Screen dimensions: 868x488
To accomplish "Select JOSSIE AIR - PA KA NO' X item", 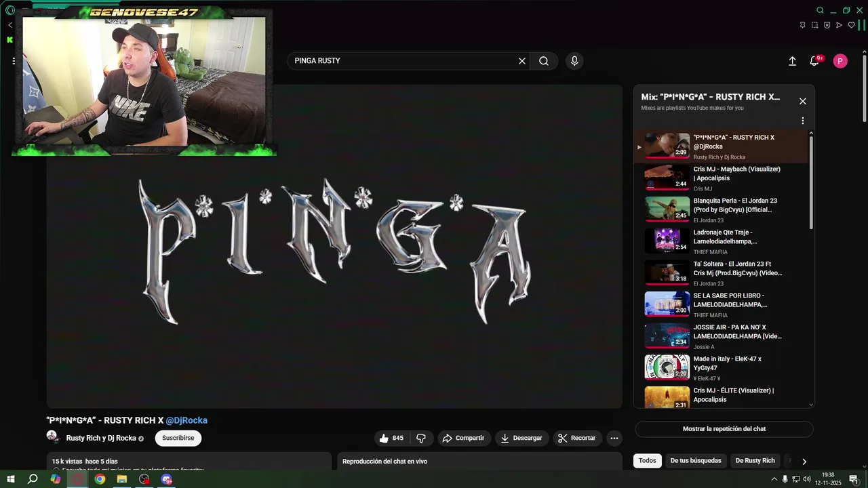I will (x=721, y=337).
